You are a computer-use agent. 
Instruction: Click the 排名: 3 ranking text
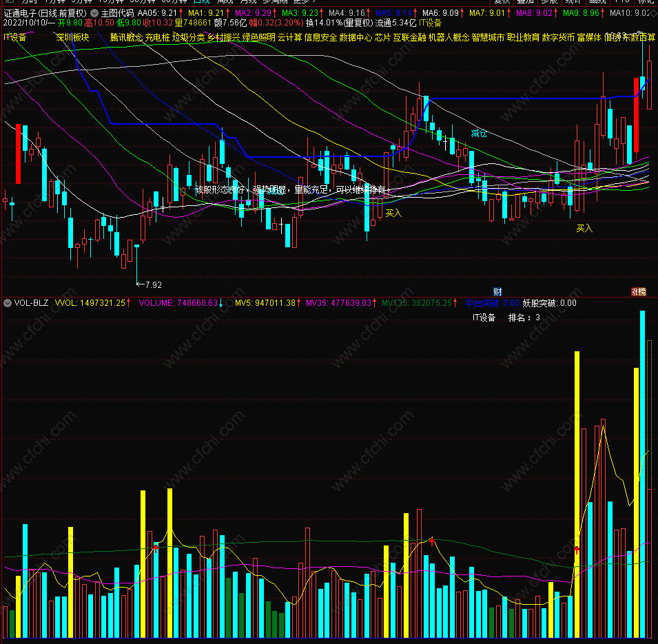524,318
